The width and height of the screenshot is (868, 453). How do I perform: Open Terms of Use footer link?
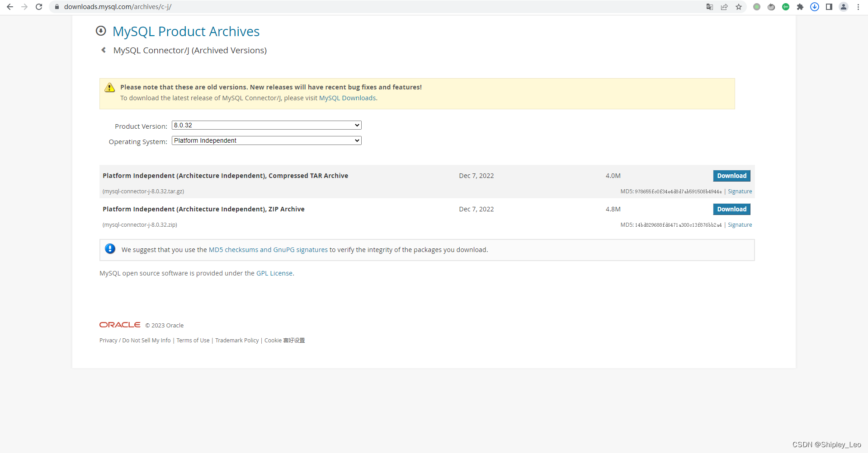click(x=193, y=341)
